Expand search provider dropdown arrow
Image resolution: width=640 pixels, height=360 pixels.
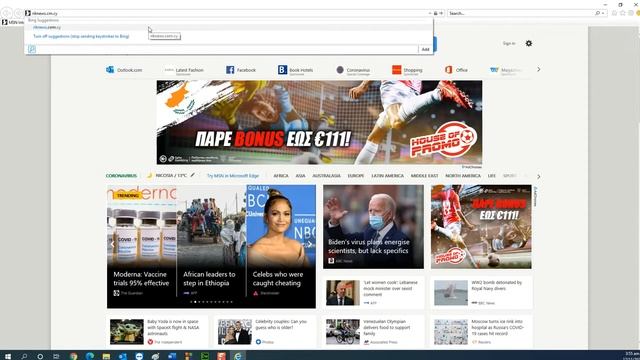[x=603, y=13]
